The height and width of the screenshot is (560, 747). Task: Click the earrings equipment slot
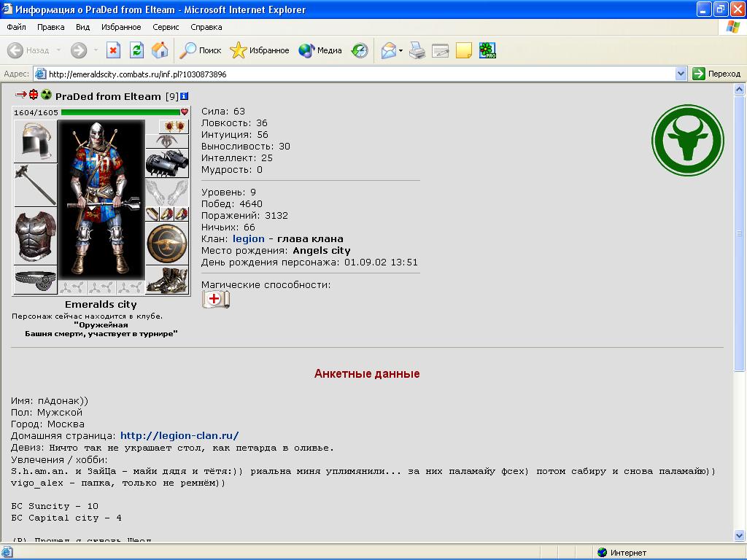click(x=174, y=126)
